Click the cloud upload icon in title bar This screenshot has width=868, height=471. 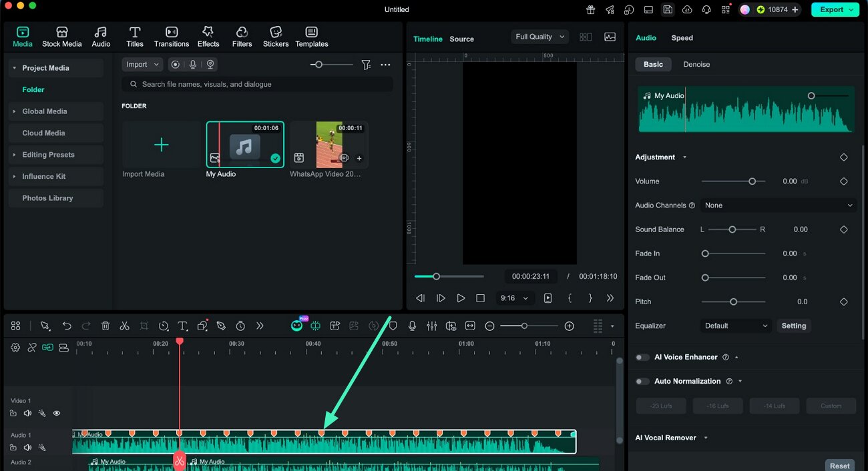687,9
